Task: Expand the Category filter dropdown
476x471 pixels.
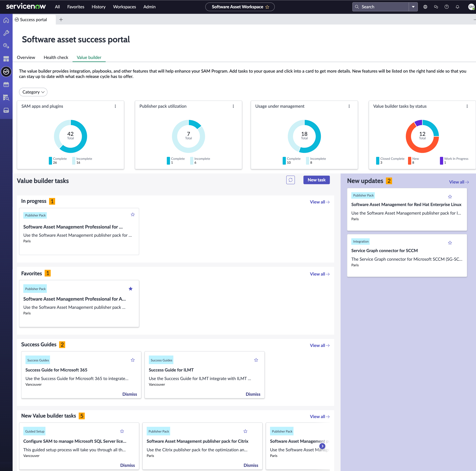Action: [x=33, y=92]
